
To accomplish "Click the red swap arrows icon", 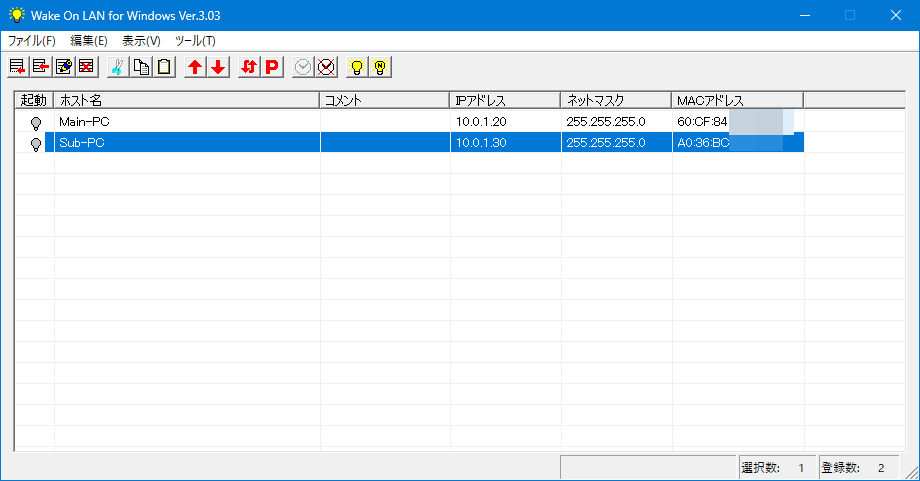I will coord(249,67).
